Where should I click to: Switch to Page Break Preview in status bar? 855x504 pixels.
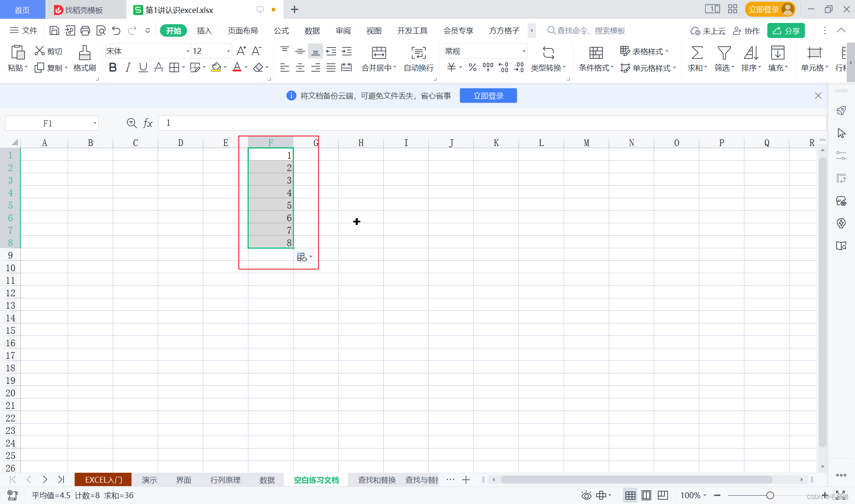tap(663, 495)
